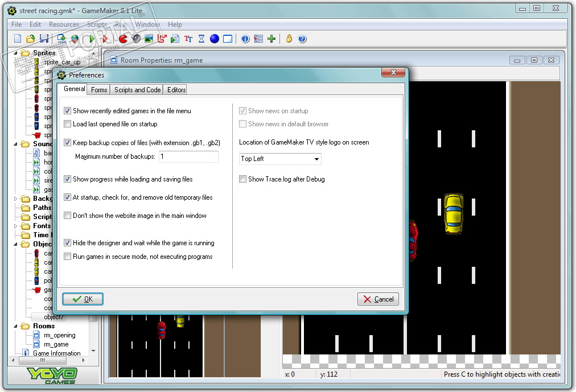Select Game Information in resource tree
This screenshot has width=576, height=392.
click(x=56, y=353)
